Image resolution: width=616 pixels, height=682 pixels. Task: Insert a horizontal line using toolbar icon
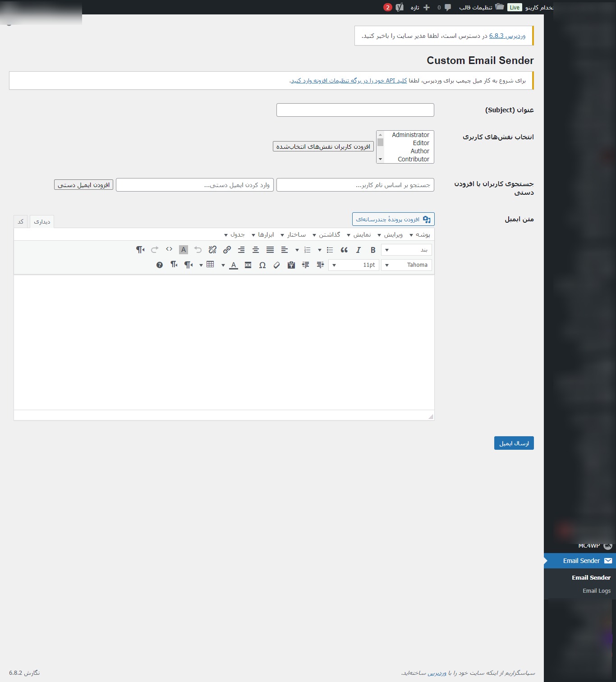[248, 265]
